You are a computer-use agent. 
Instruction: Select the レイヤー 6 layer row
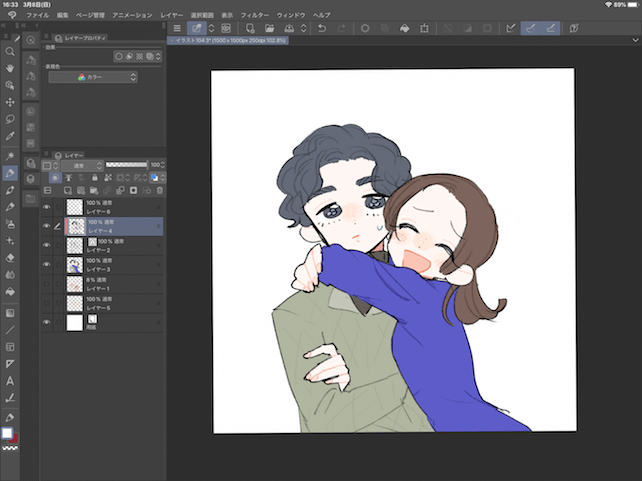(x=102, y=207)
